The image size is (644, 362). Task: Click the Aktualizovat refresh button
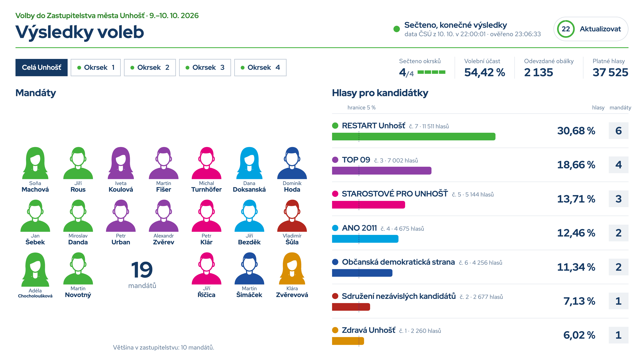(x=591, y=29)
